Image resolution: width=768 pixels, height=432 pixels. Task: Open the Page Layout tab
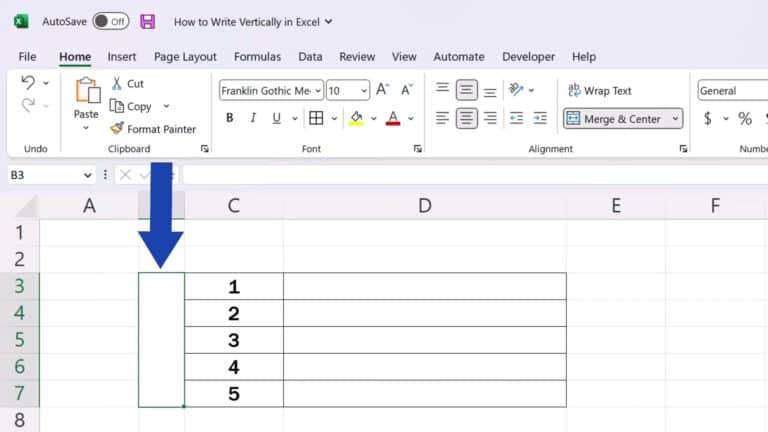coord(185,57)
